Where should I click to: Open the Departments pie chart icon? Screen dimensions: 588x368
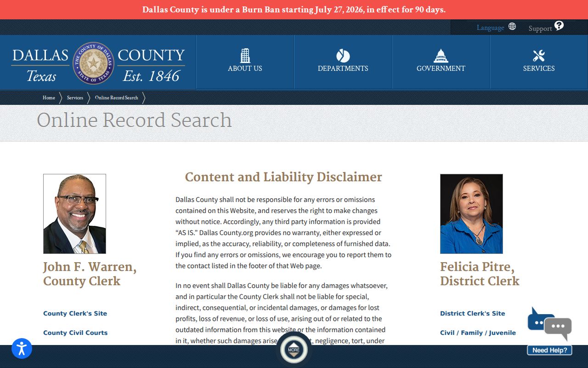click(x=343, y=56)
